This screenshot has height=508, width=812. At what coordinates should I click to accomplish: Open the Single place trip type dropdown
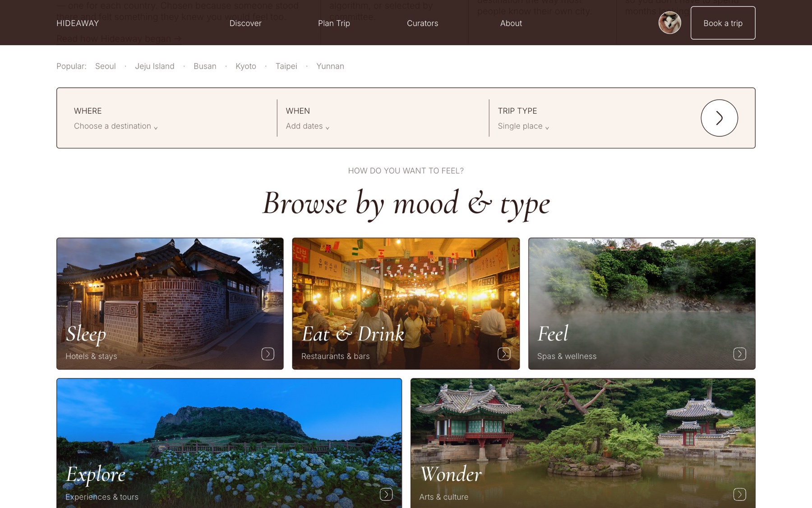pos(523,126)
